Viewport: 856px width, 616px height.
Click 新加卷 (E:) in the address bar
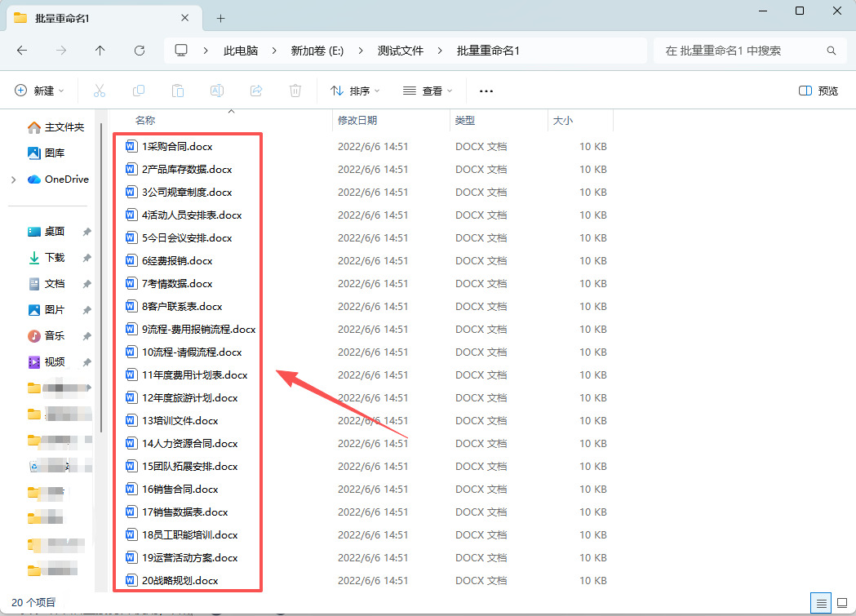coord(317,51)
